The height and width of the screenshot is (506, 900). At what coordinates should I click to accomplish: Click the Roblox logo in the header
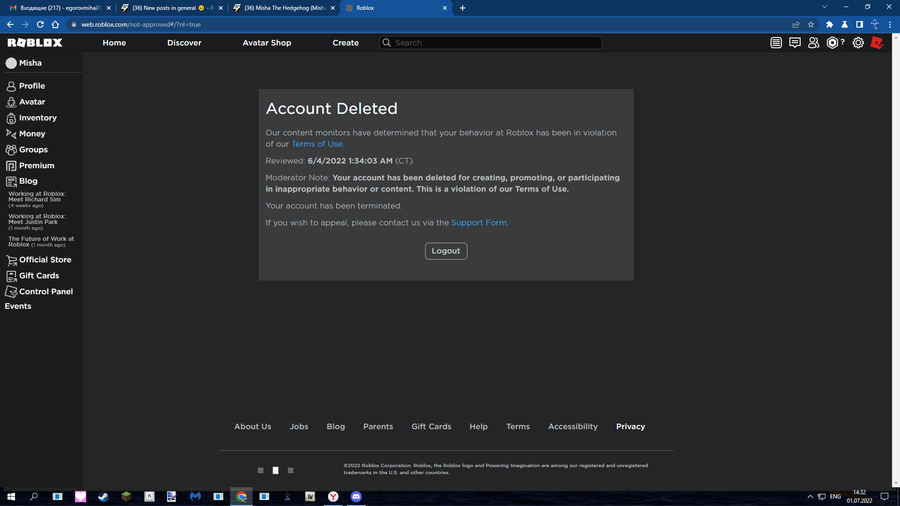(x=34, y=42)
